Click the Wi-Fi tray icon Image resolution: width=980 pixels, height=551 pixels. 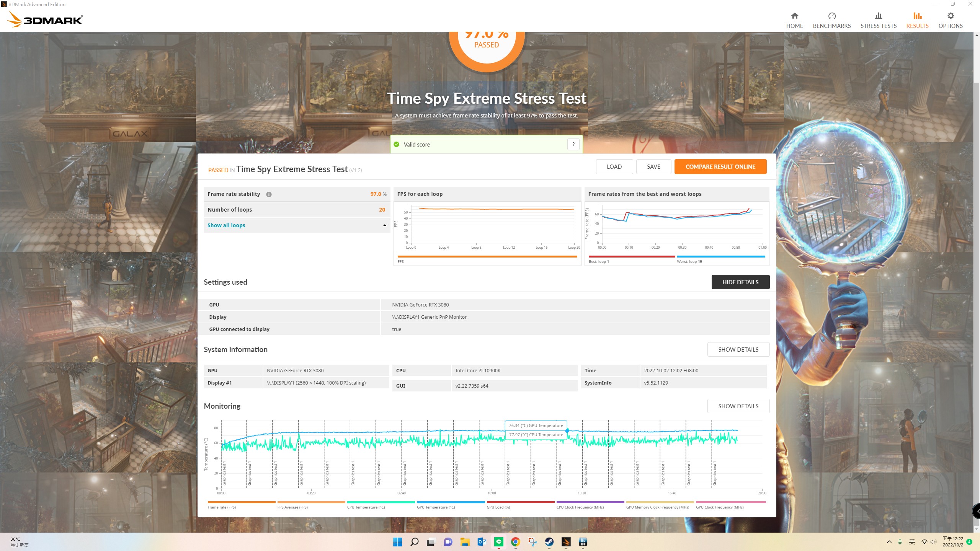coord(924,542)
